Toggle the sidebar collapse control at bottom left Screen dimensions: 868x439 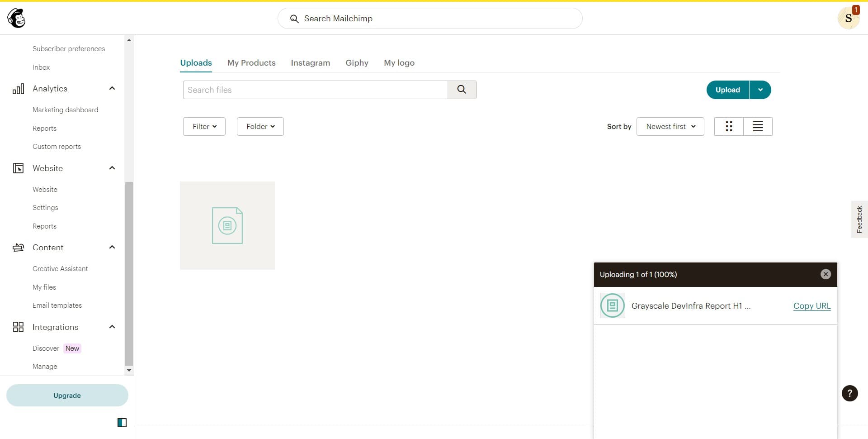[x=122, y=422]
